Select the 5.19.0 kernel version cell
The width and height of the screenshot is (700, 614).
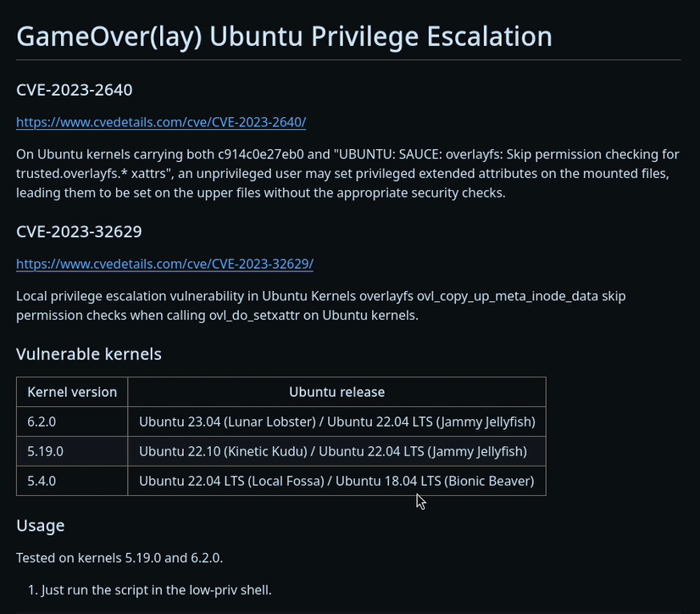72,451
